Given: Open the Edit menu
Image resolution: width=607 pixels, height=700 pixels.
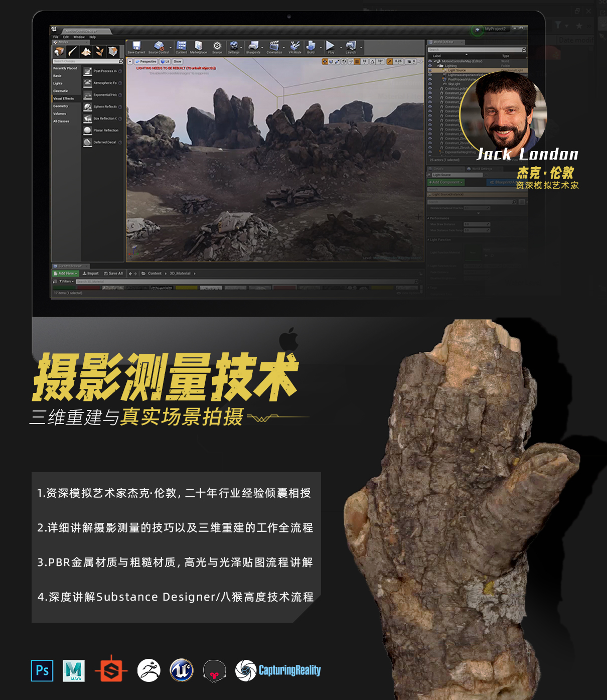Looking at the screenshot, I should (66, 37).
